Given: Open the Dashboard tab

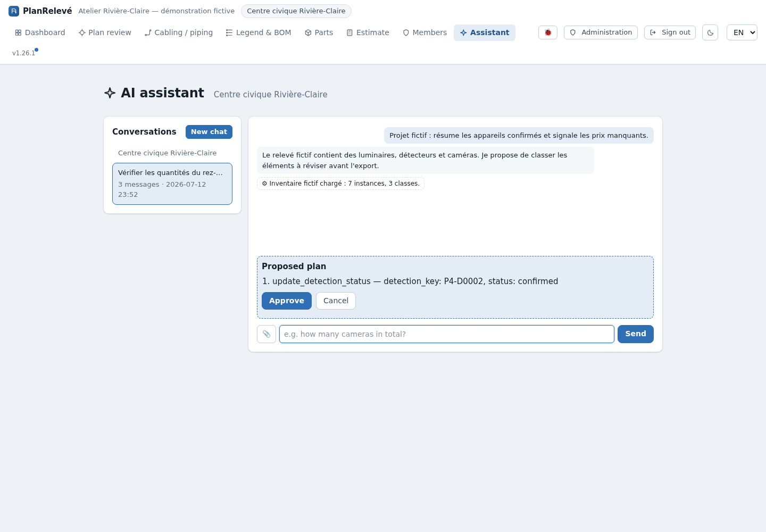Looking at the screenshot, I should coord(40,32).
